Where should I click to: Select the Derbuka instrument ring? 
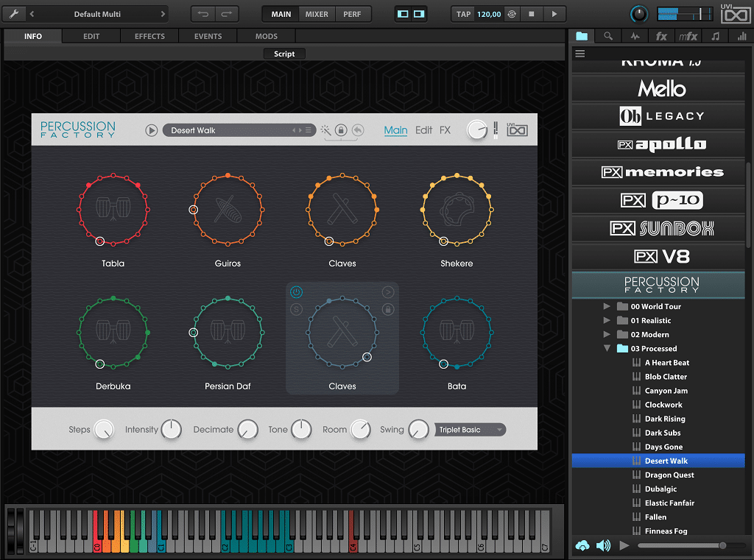[113, 332]
